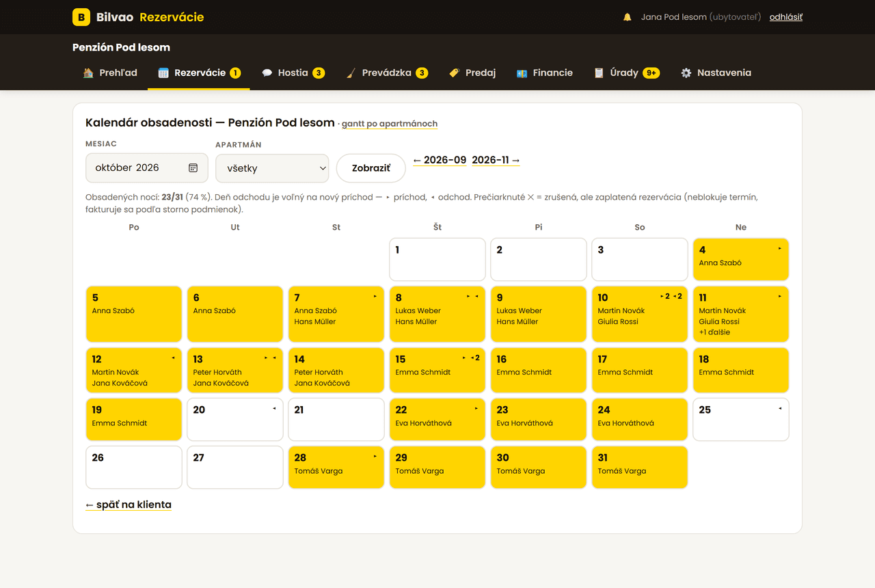Open the Nastavenia tab
875x588 pixels.
click(716, 72)
